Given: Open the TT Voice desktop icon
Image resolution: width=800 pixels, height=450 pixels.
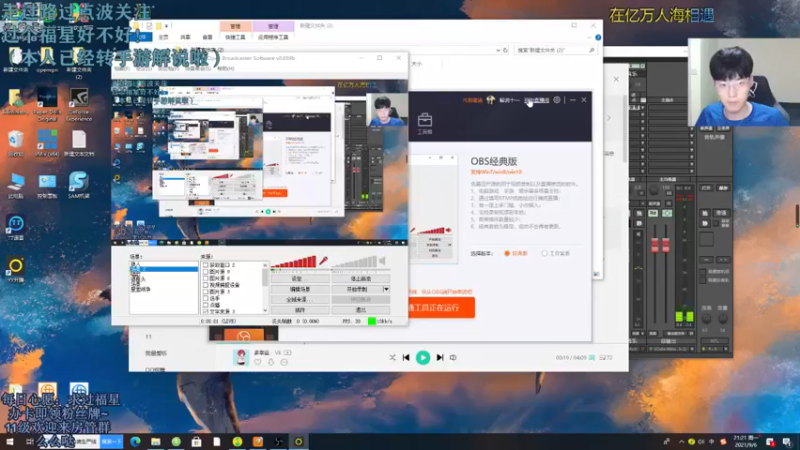Looking at the screenshot, I should [15, 228].
